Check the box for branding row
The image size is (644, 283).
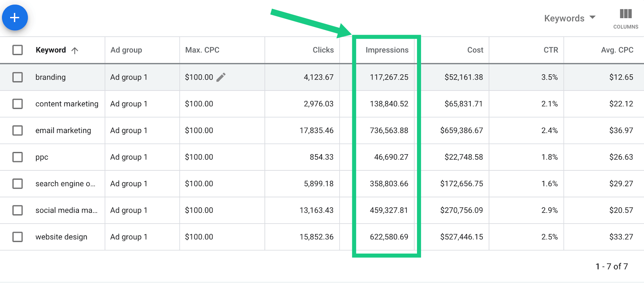click(18, 77)
